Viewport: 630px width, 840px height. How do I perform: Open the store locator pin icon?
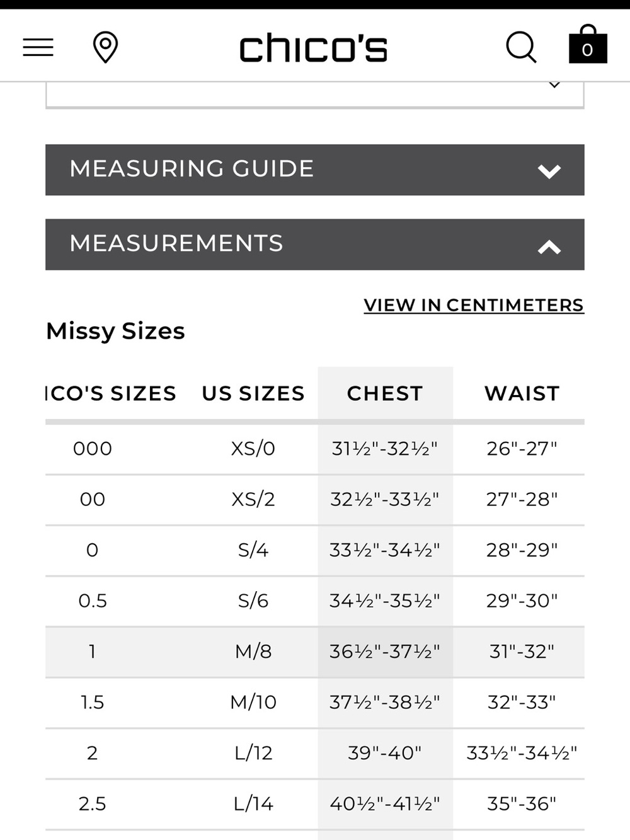point(105,47)
